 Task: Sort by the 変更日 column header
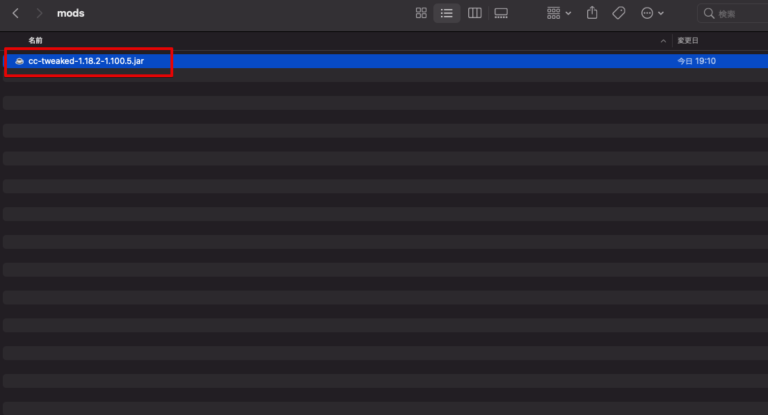pos(687,40)
